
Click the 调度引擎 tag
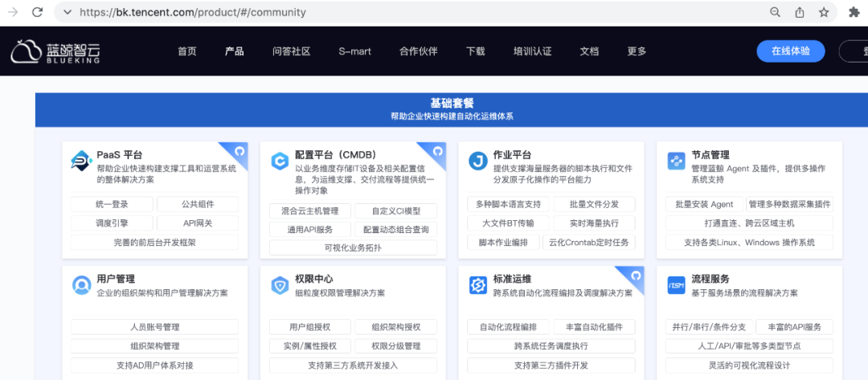pyautogui.click(x=112, y=223)
